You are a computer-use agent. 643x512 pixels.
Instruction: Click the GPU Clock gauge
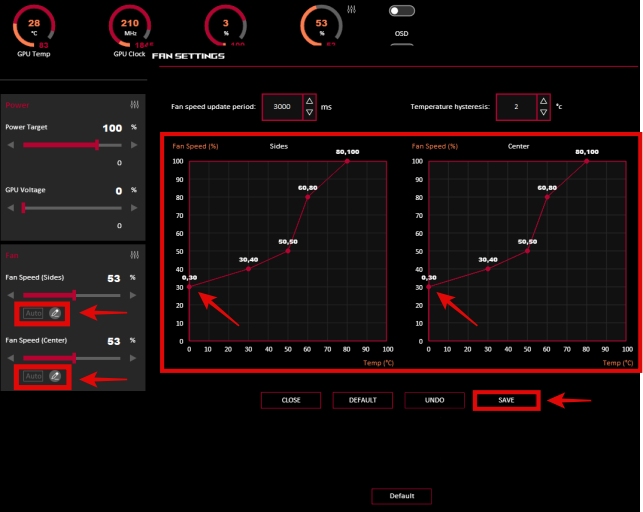point(130,27)
